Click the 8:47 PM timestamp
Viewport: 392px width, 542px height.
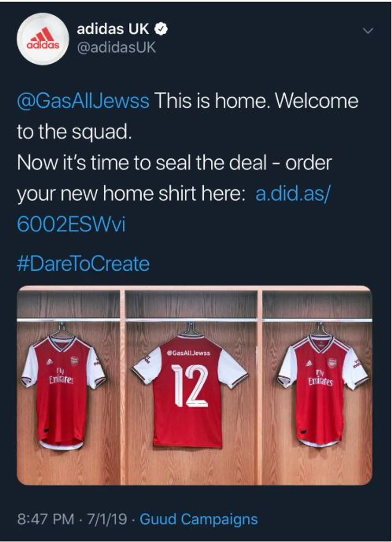coord(45,519)
